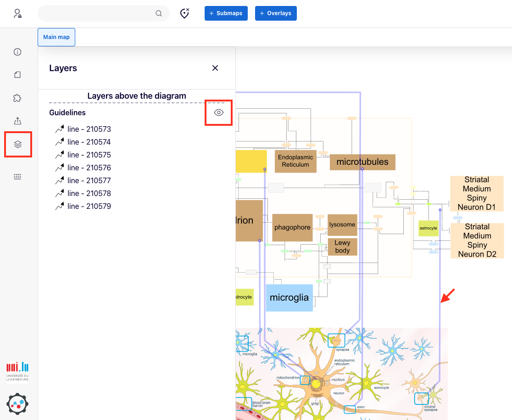The image size is (512, 420).
Task: Click the clear map pins icon
Action: tap(184, 14)
